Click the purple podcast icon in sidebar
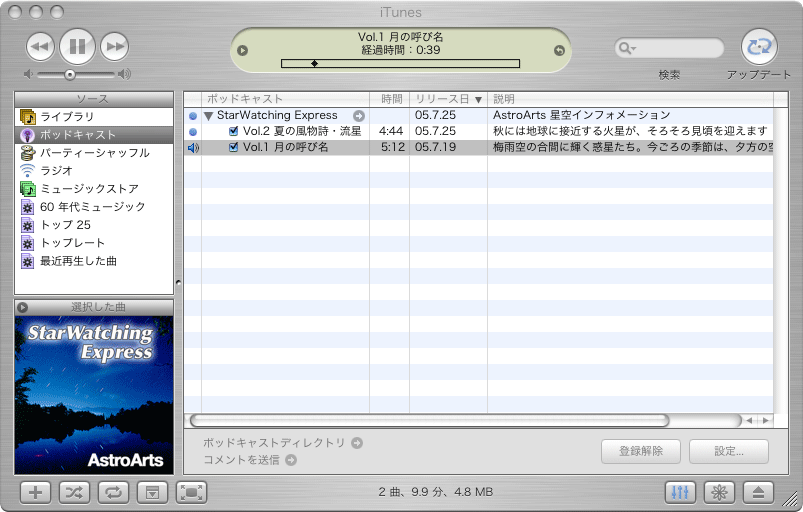 27,135
